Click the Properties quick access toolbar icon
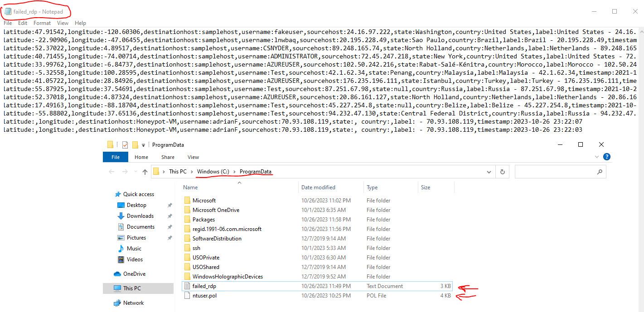Screen dimensions: 644x312 point(126,145)
